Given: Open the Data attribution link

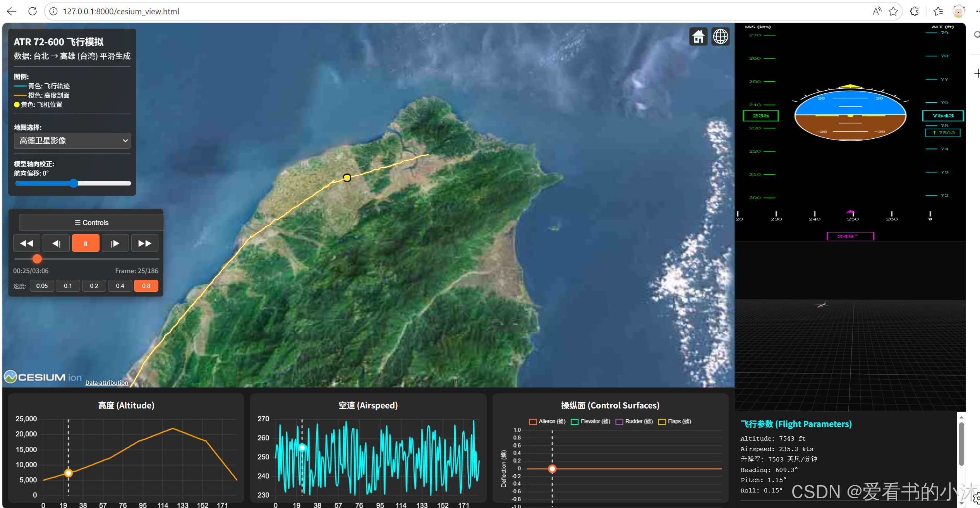Looking at the screenshot, I should tap(106, 383).
